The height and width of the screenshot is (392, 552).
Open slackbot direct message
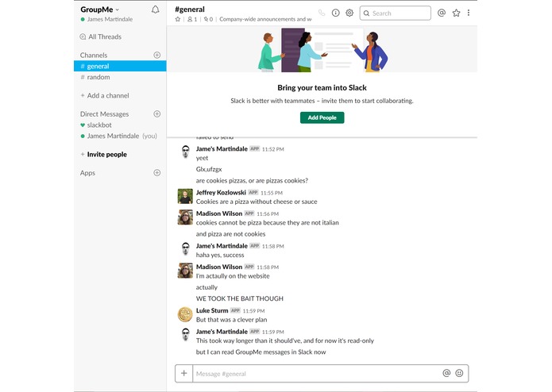point(96,125)
